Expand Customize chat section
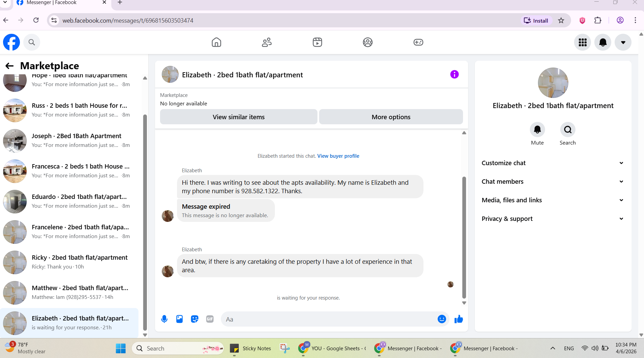Image resolution: width=644 pixels, height=358 pixels. (553, 163)
